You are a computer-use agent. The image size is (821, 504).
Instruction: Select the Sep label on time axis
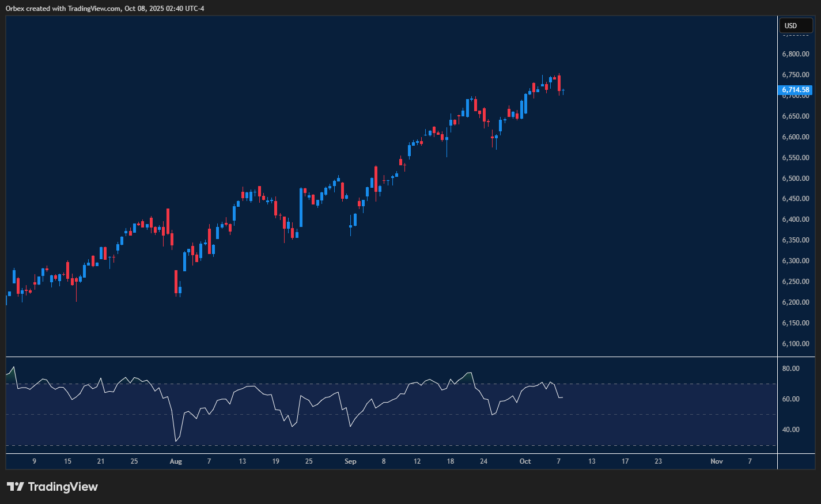pyautogui.click(x=350, y=461)
